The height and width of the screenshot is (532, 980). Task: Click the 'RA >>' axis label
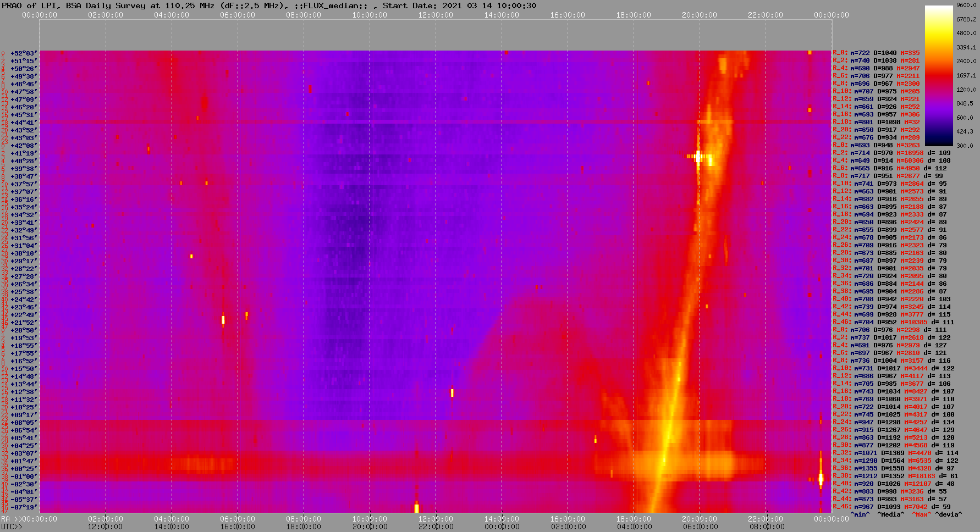(x=10, y=519)
